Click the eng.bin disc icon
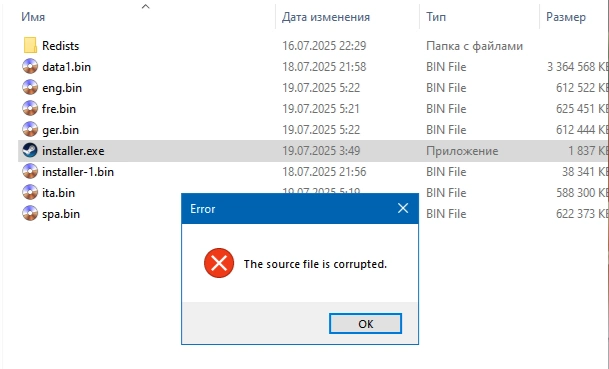Screen dimensions: 609x369 30,87
